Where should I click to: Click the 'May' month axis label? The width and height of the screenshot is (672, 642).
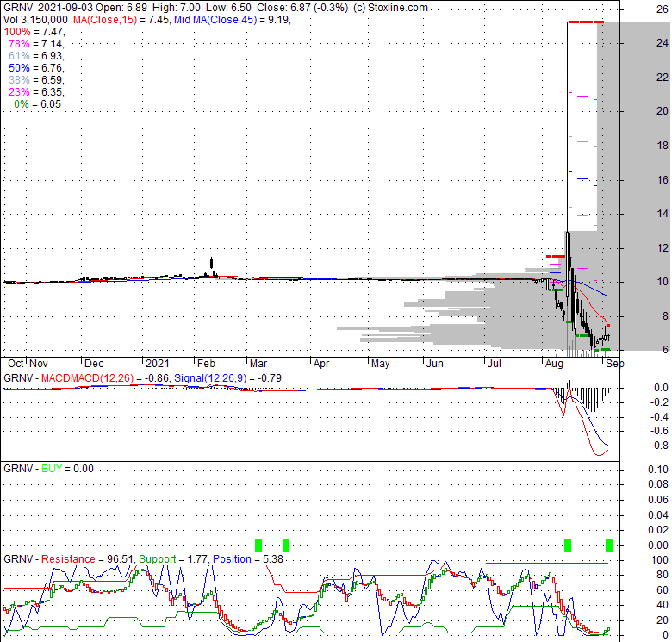pyautogui.click(x=380, y=364)
